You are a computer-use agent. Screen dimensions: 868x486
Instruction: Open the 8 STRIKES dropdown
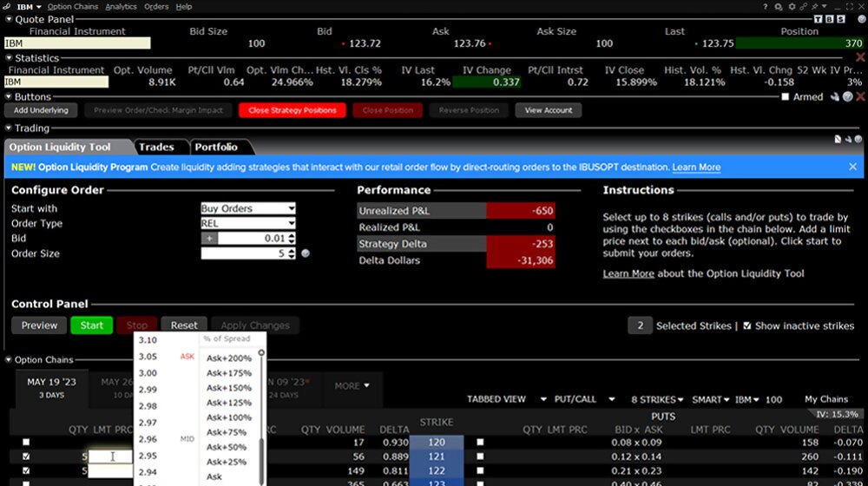point(657,399)
